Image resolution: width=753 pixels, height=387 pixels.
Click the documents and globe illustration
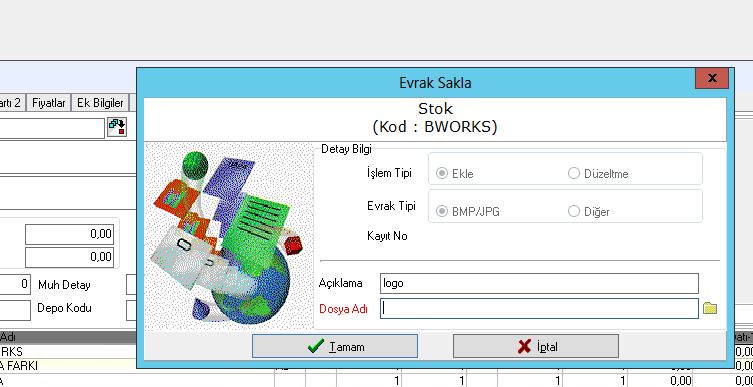[x=229, y=236]
